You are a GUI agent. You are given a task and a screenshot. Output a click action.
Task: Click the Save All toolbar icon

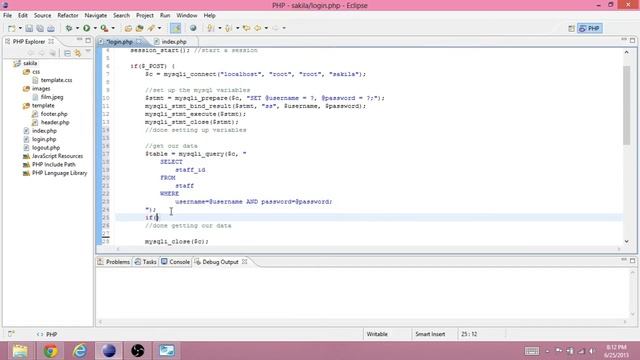tap(40, 28)
